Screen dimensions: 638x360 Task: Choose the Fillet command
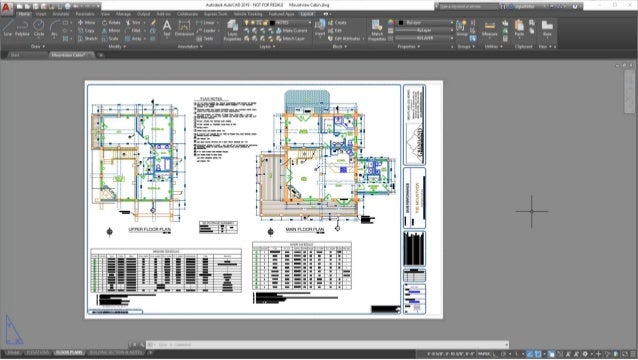pos(133,31)
